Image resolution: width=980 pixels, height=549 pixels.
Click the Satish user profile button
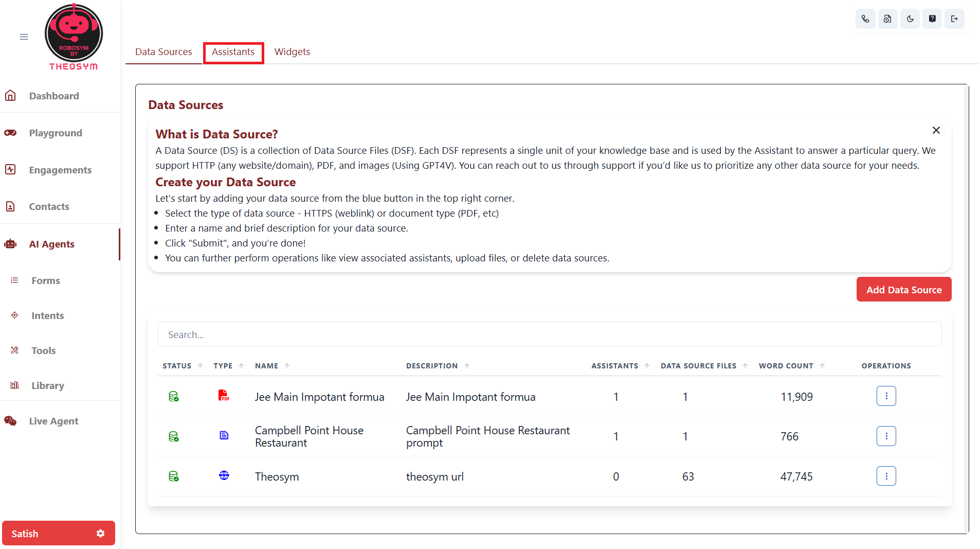[x=58, y=534]
